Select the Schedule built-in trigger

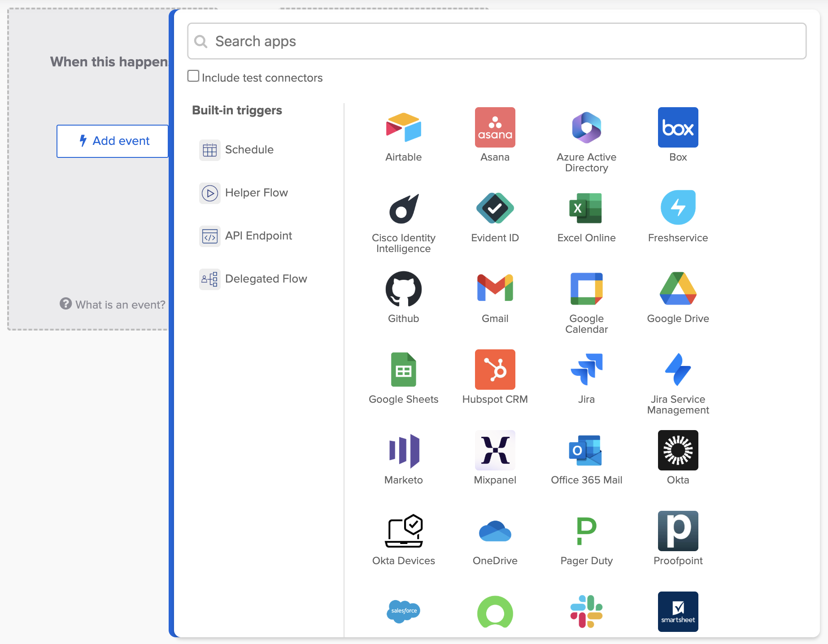click(x=249, y=150)
